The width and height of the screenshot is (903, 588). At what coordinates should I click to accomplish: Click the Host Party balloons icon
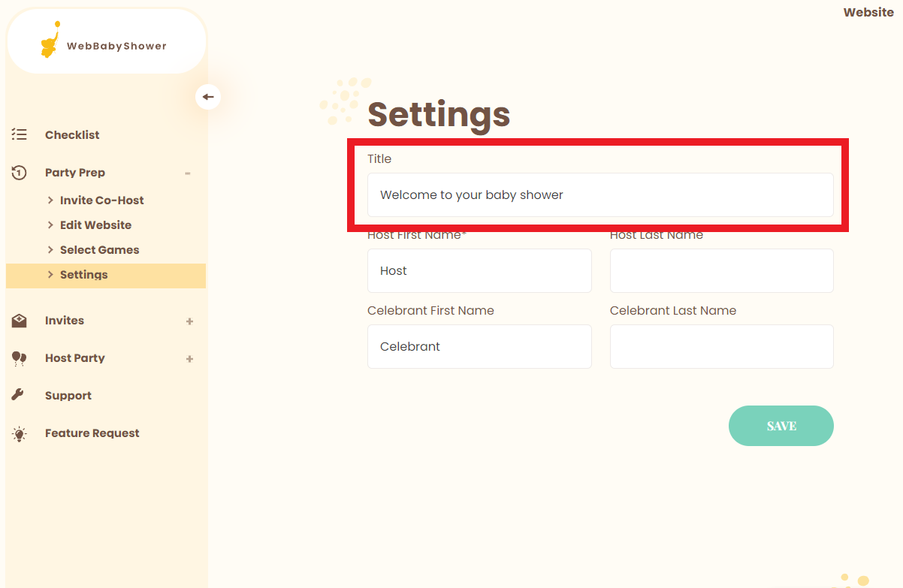pyautogui.click(x=20, y=358)
